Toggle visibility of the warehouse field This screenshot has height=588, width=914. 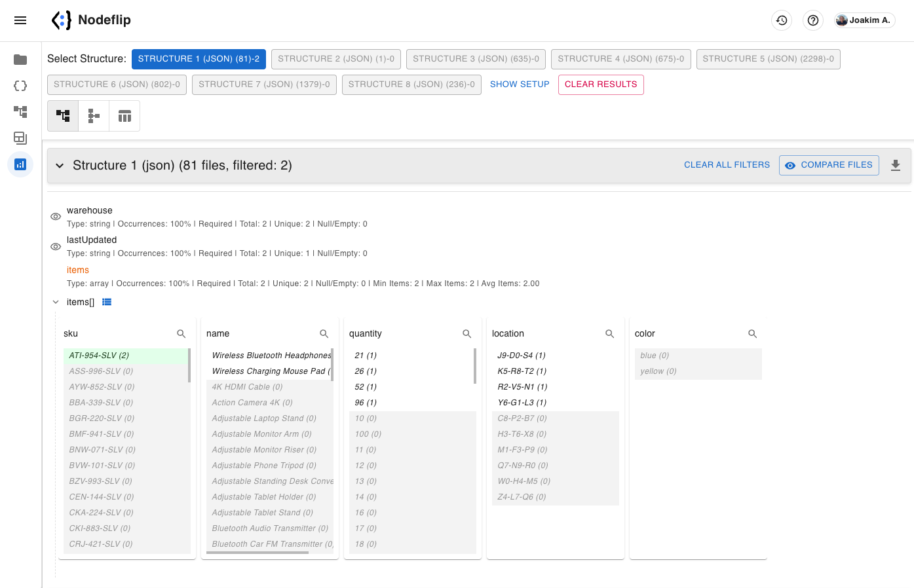(x=56, y=216)
